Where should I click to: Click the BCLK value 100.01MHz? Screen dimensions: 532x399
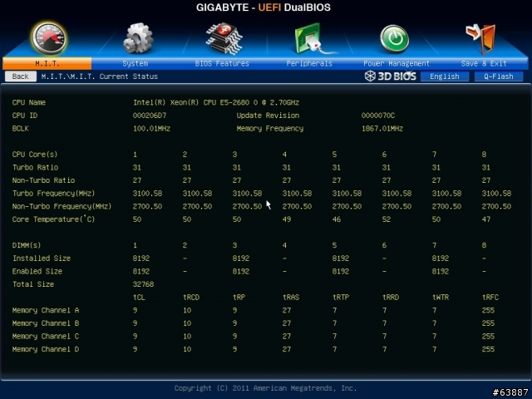[151, 129]
